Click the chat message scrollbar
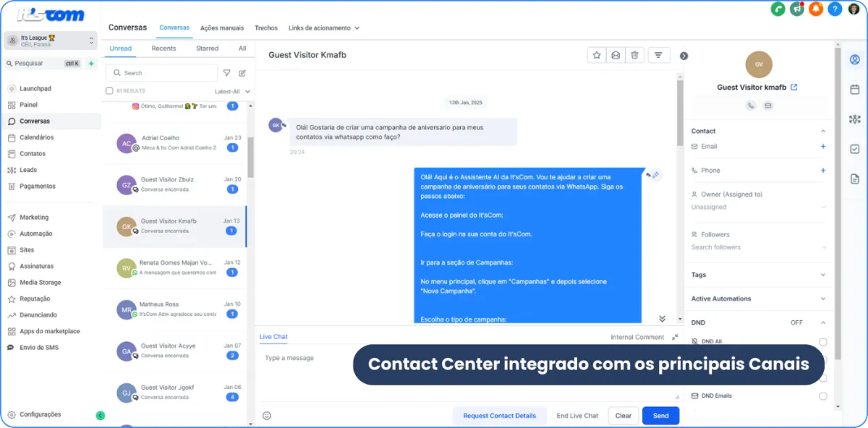This screenshot has width=868, height=428. 679,112
